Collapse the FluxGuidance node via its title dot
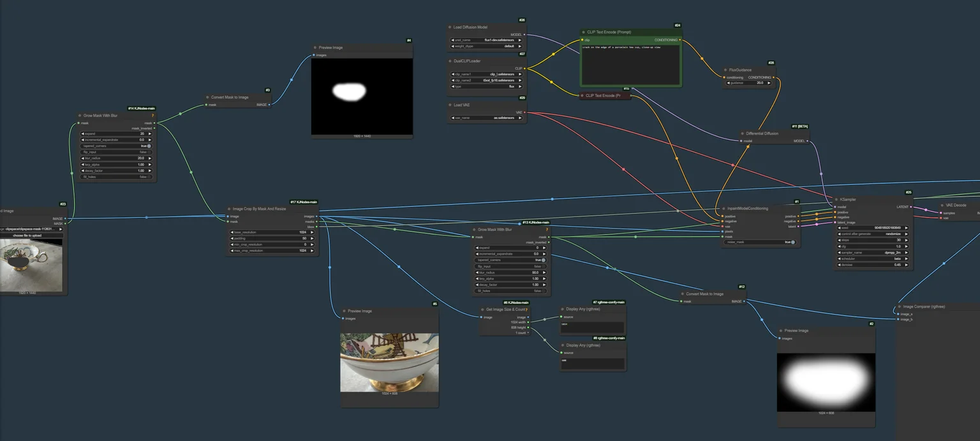 [x=725, y=70]
